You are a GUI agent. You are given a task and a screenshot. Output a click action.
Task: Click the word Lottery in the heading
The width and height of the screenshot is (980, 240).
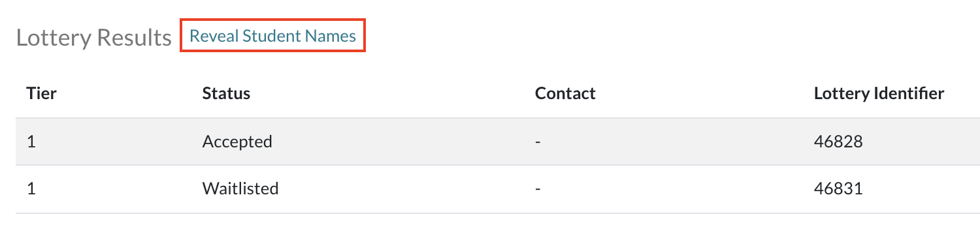(x=54, y=38)
